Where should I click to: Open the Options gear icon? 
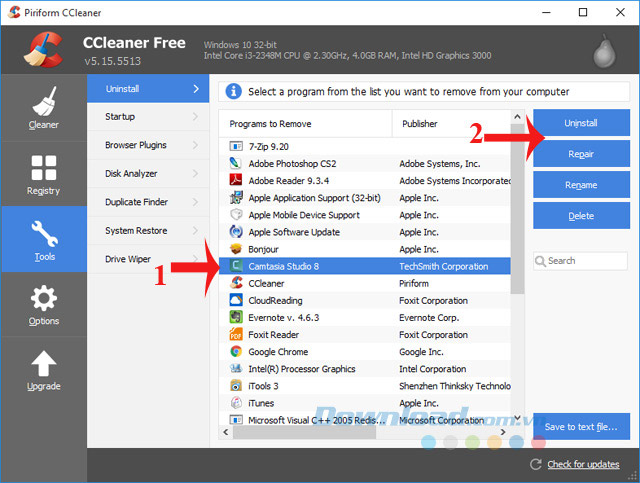[x=44, y=298]
